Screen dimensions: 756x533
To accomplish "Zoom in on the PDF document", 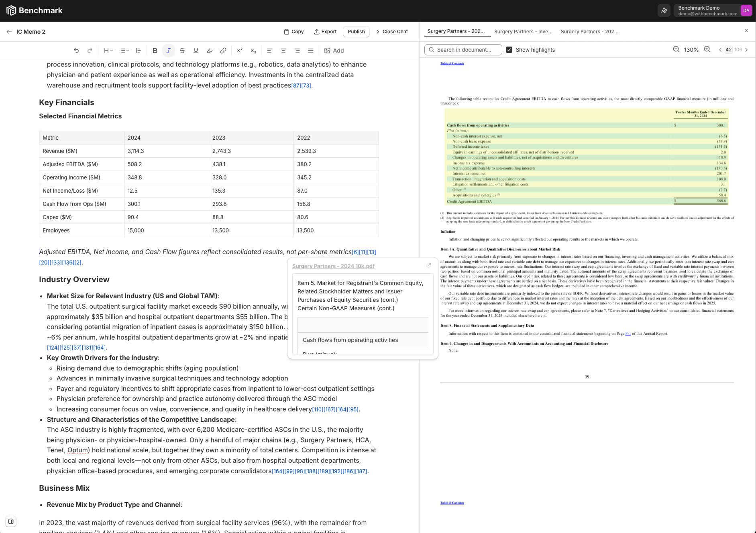I will click(707, 50).
